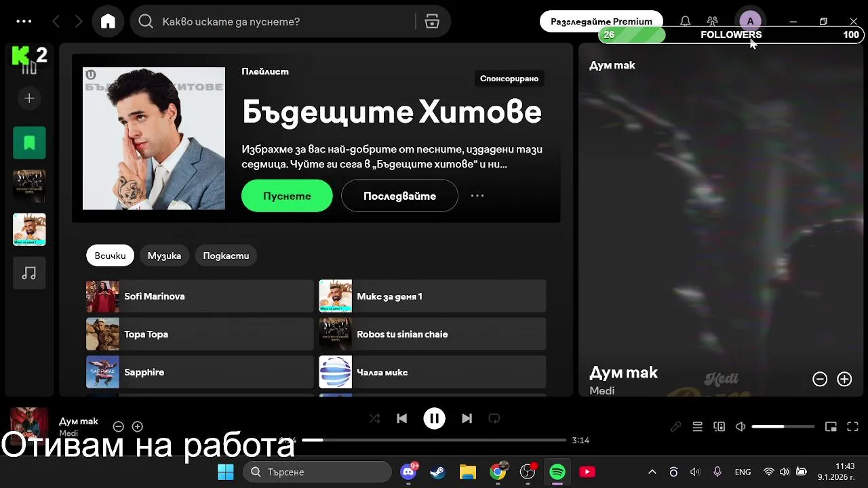Click the 'Дум так' title in bottom player
The image size is (868, 488).
point(79,421)
